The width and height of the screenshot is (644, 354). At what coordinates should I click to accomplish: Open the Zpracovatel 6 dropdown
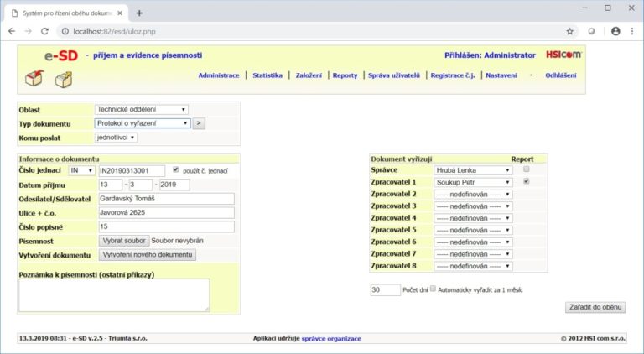473,242
